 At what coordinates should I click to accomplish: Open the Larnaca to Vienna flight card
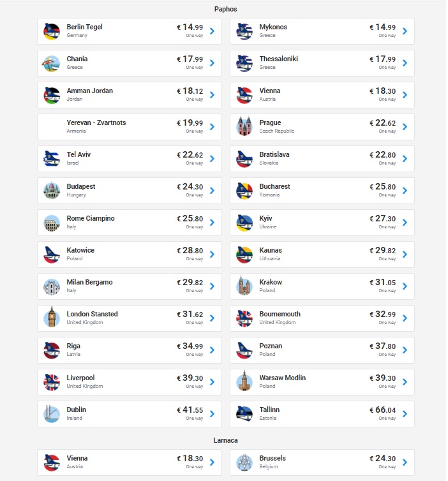point(130,463)
